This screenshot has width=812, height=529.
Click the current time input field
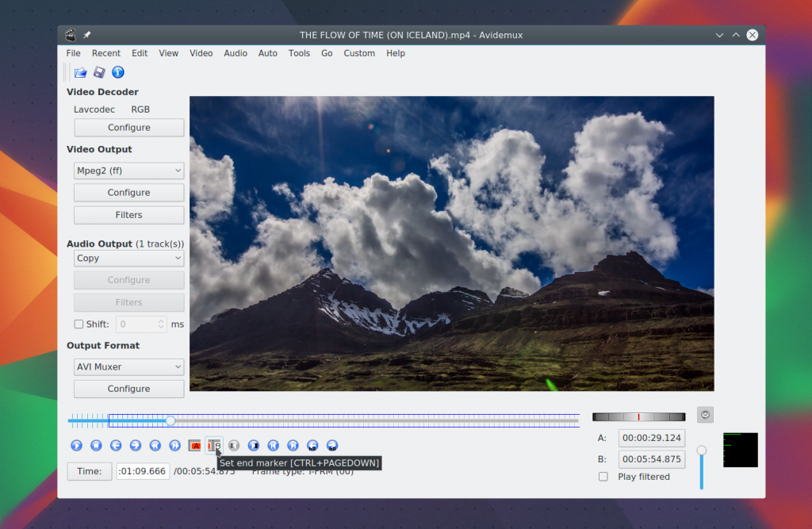[x=143, y=471]
